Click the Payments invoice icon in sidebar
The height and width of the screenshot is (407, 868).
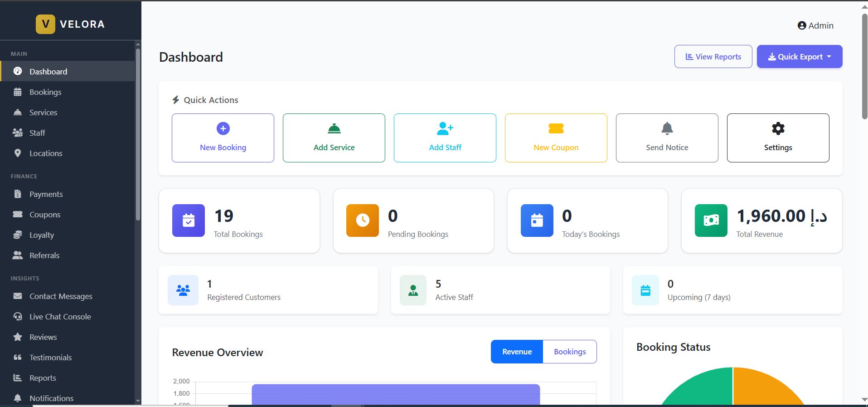pos(18,194)
